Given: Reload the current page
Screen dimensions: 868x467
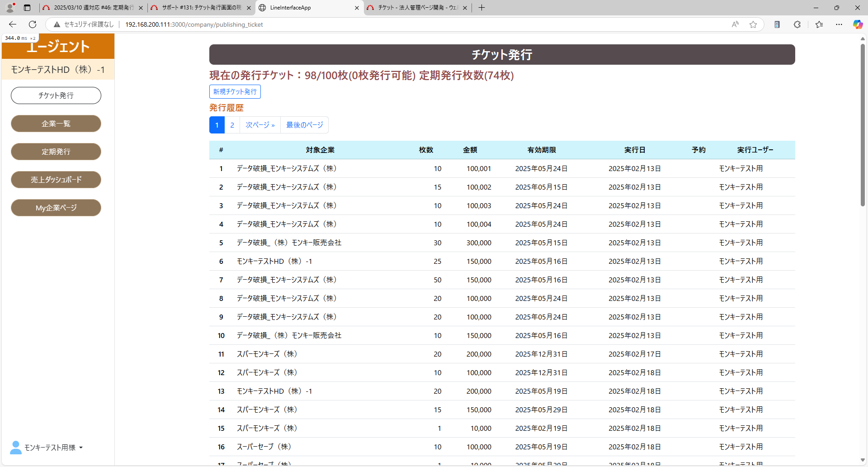Looking at the screenshot, I should pos(33,24).
